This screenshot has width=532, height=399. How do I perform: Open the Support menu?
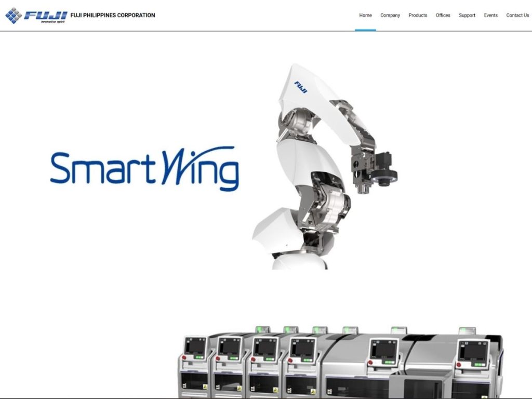(x=467, y=15)
